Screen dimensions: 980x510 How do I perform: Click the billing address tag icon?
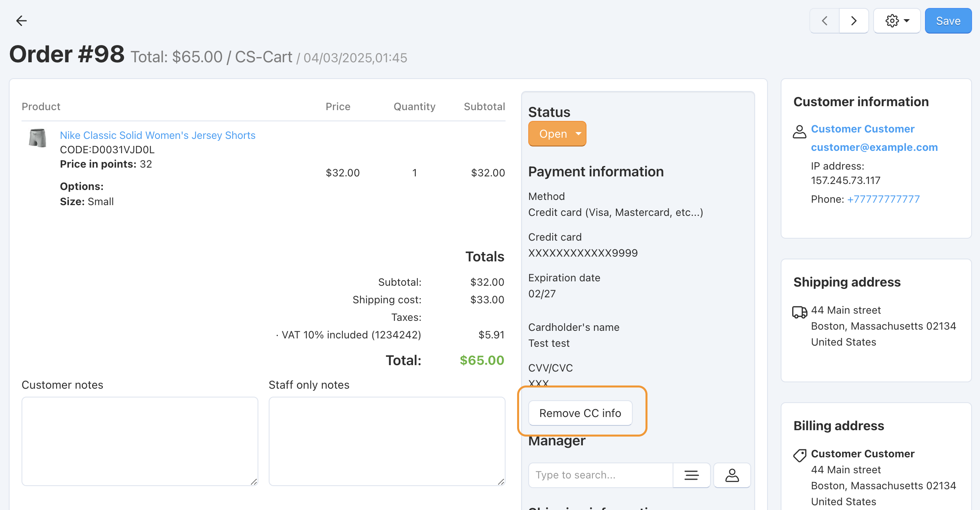[x=799, y=455]
